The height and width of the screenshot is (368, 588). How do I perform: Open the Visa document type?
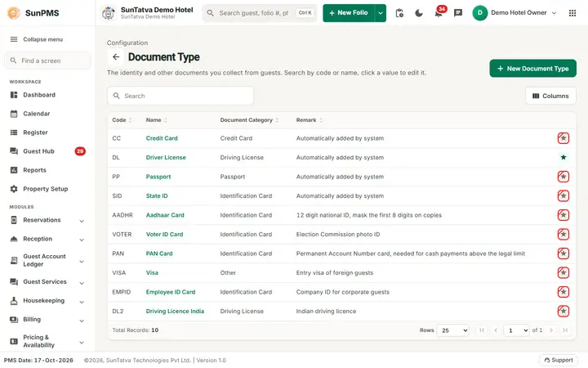(x=152, y=272)
